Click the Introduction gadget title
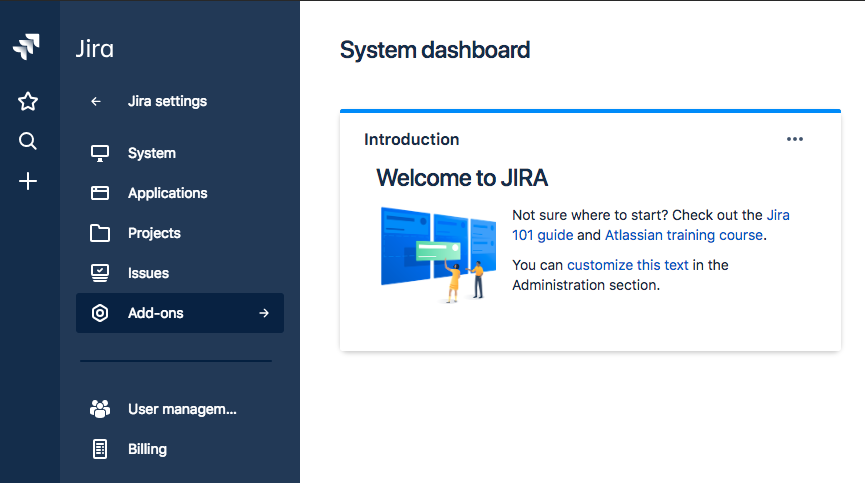This screenshot has width=865, height=483. pos(412,139)
